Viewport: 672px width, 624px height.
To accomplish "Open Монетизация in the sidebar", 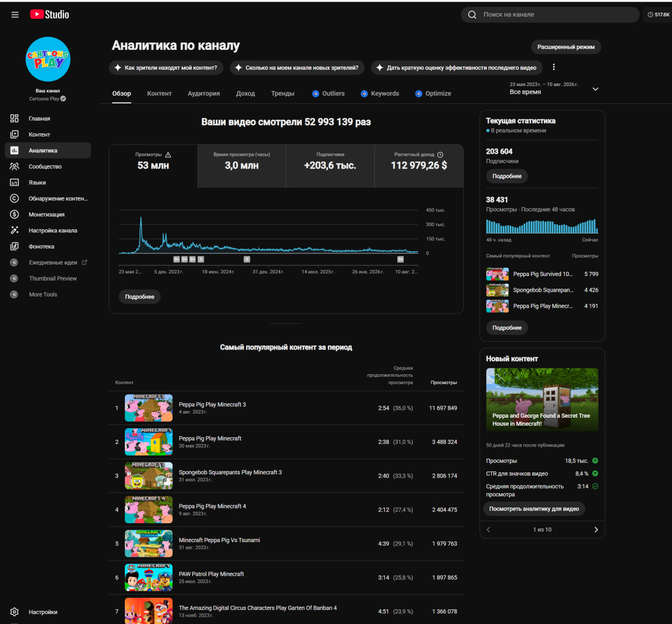I will (x=48, y=214).
